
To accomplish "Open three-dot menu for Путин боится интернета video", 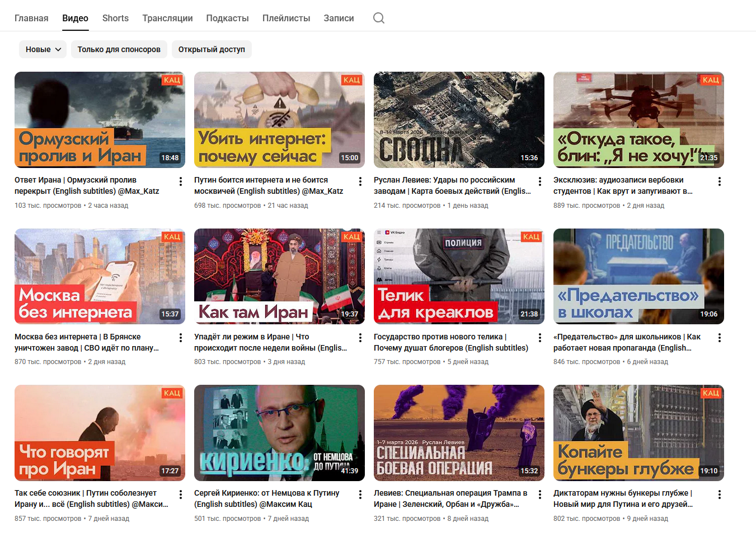I will pyautogui.click(x=360, y=181).
